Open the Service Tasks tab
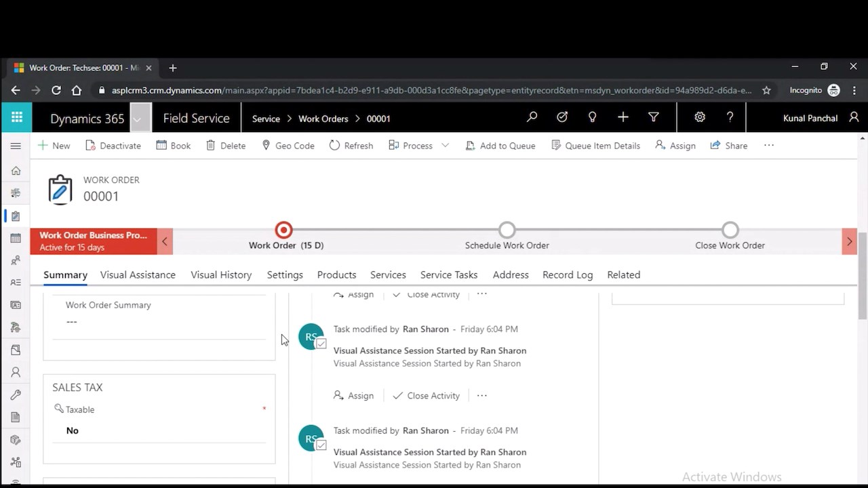Screen dimensions: 868x488 (449, 274)
